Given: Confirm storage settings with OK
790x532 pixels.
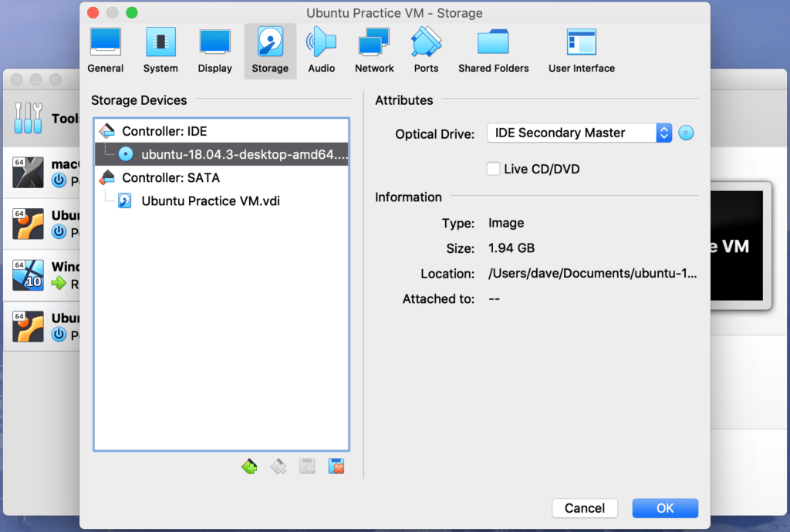Looking at the screenshot, I should tap(665, 508).
